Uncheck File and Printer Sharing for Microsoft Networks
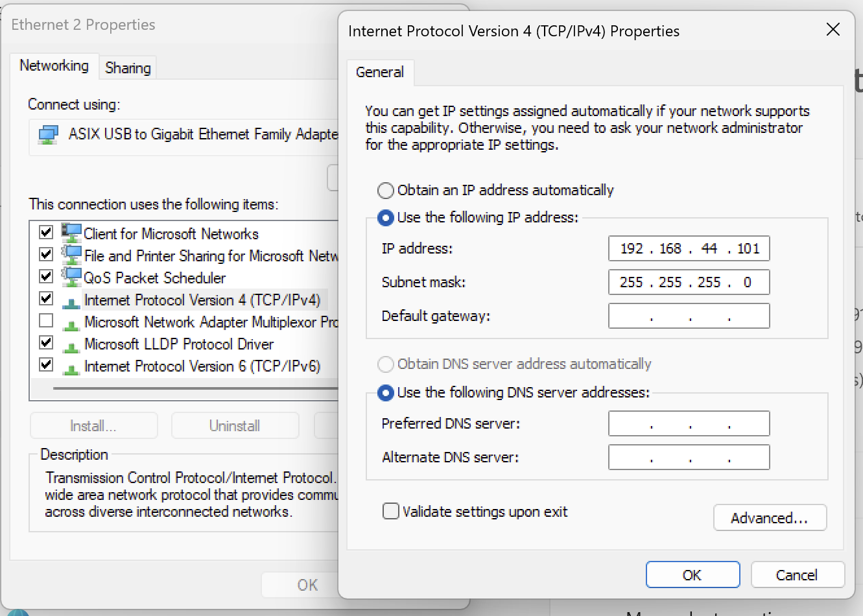This screenshot has width=863, height=616. click(x=45, y=255)
